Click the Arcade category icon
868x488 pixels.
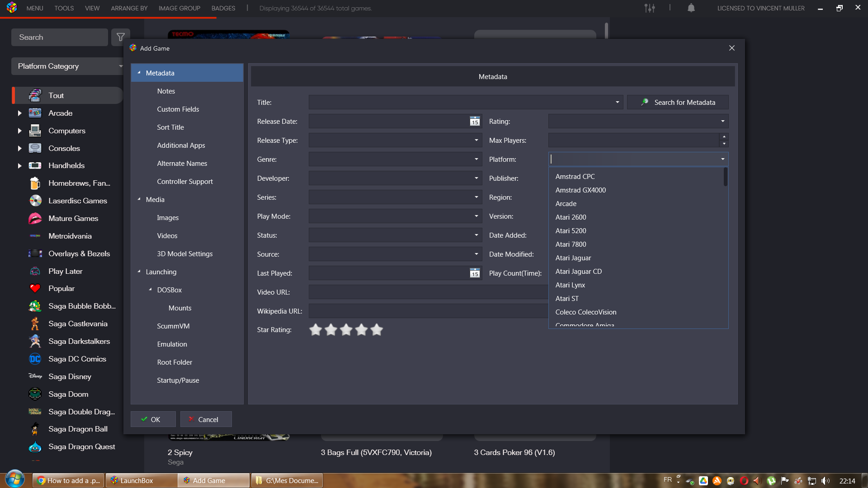[x=35, y=113]
